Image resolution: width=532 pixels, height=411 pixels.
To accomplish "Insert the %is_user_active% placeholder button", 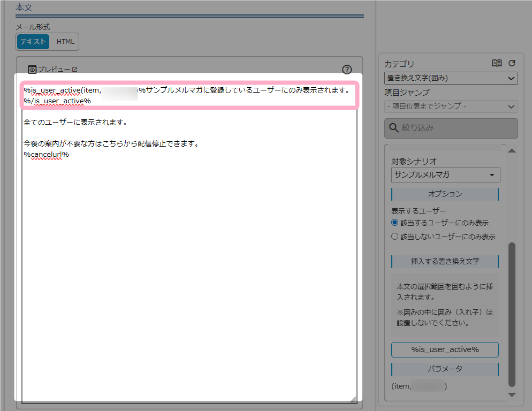I will (445, 349).
